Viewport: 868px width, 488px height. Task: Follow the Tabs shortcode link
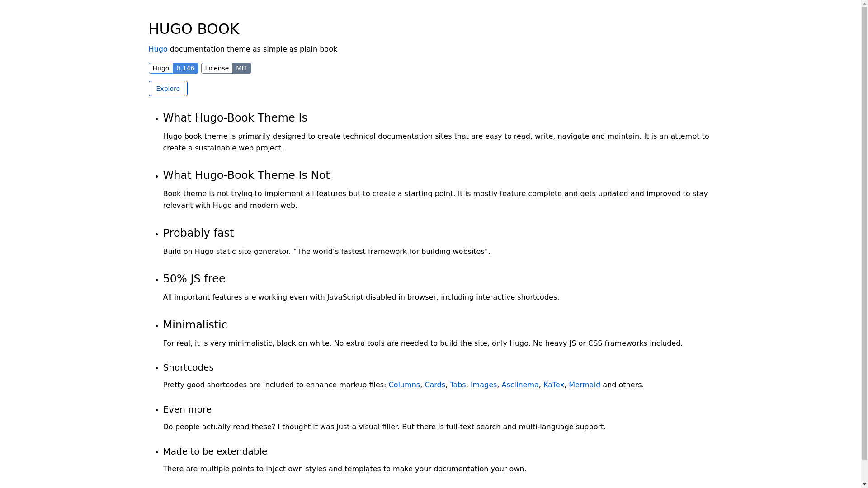[x=458, y=385]
